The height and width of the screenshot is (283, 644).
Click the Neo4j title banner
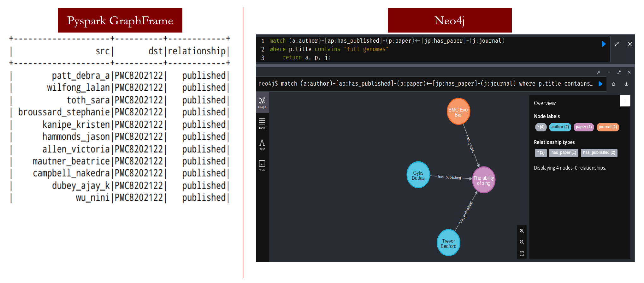point(450,20)
